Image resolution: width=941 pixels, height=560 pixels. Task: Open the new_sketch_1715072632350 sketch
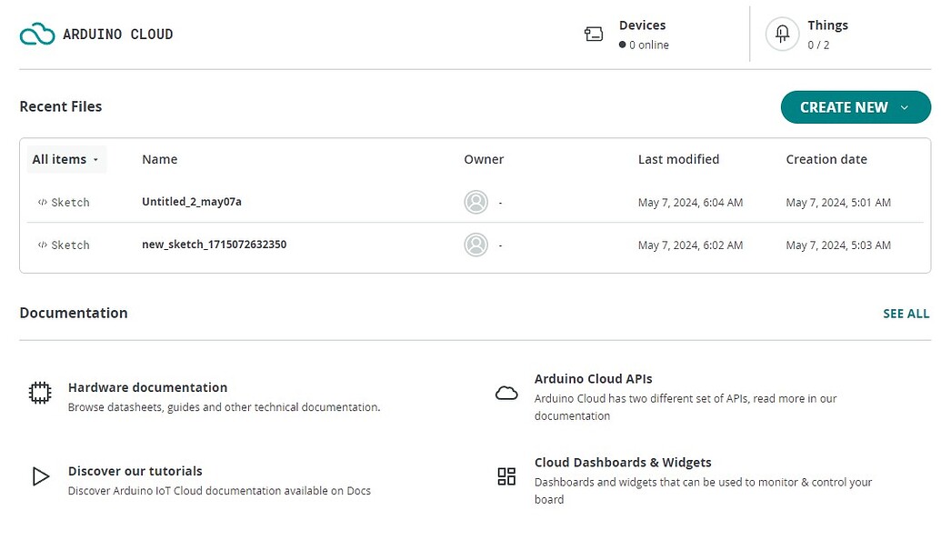pos(214,245)
